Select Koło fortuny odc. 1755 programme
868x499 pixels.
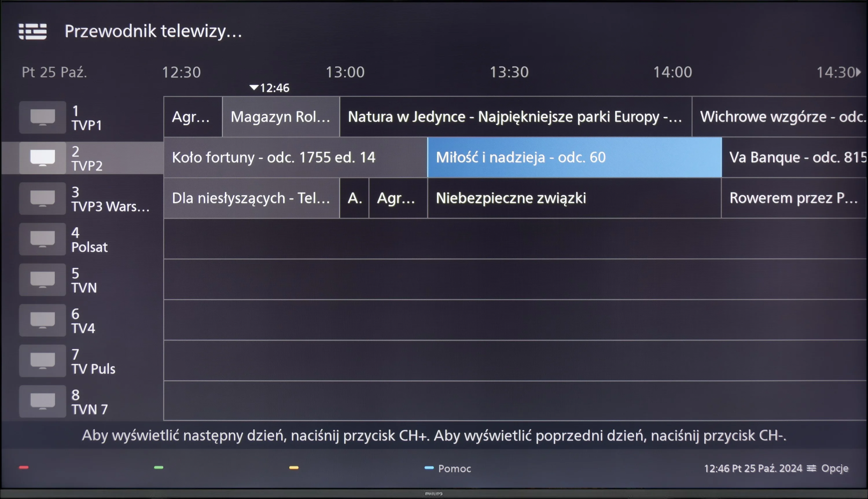296,158
